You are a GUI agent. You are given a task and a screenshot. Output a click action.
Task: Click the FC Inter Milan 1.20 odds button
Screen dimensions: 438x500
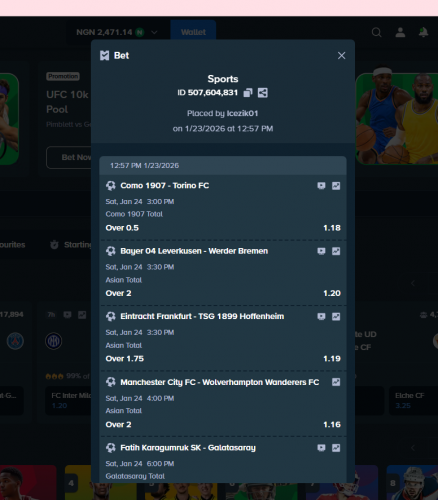tap(68, 401)
